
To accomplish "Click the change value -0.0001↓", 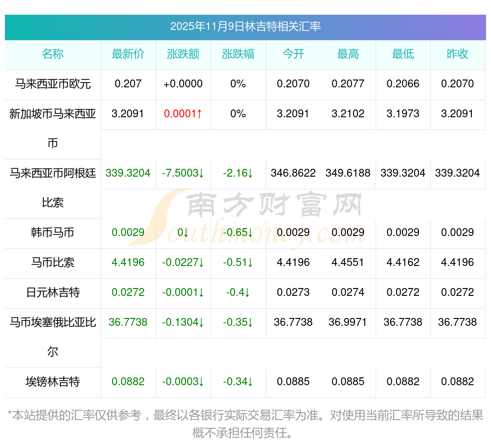I will point(183,292).
